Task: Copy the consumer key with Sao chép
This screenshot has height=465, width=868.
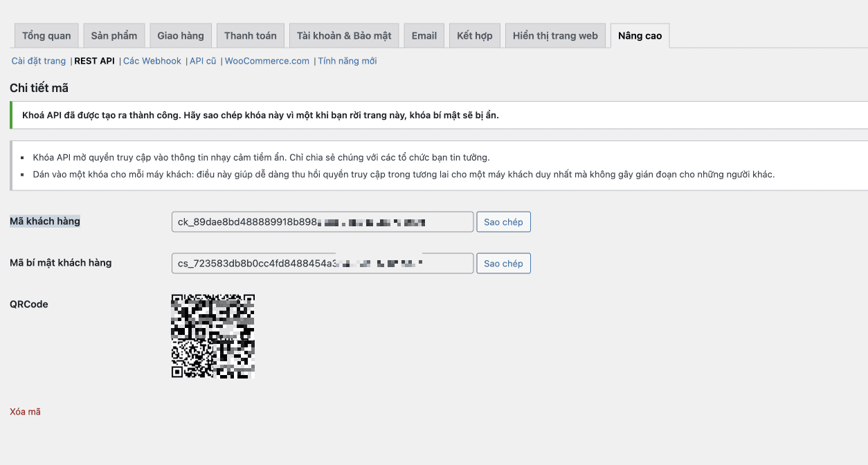Action: coord(503,222)
